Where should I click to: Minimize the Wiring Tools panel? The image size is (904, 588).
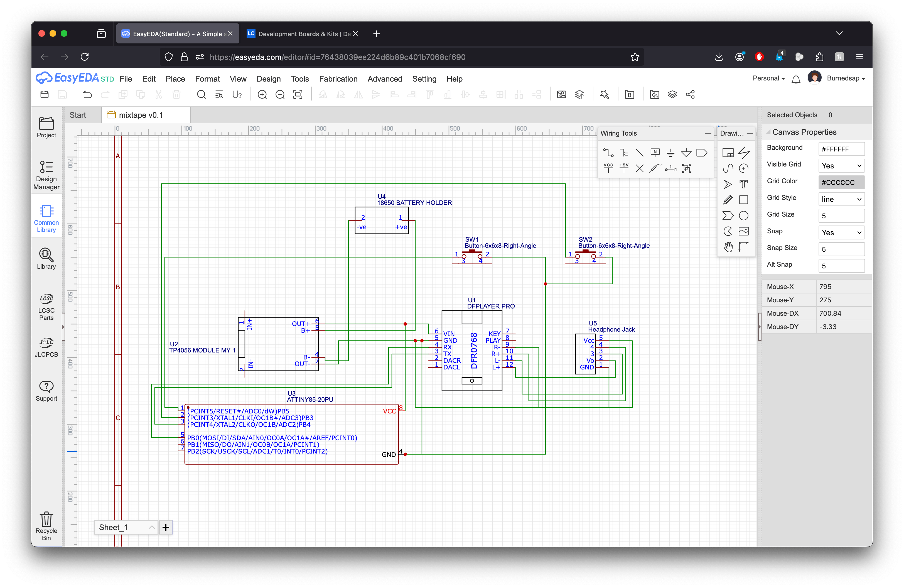coord(708,133)
